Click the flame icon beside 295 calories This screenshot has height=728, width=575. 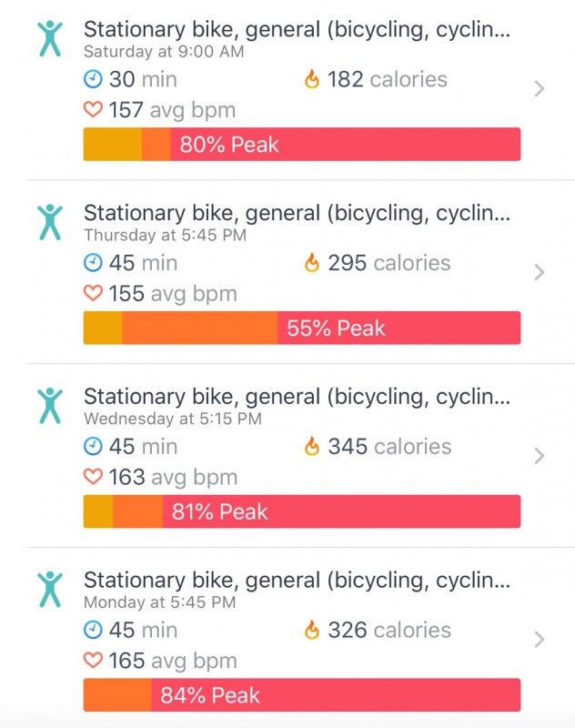click(x=312, y=264)
